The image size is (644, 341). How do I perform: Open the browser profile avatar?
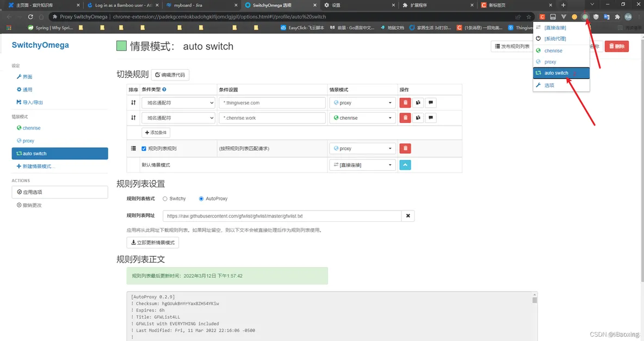pos(628,17)
